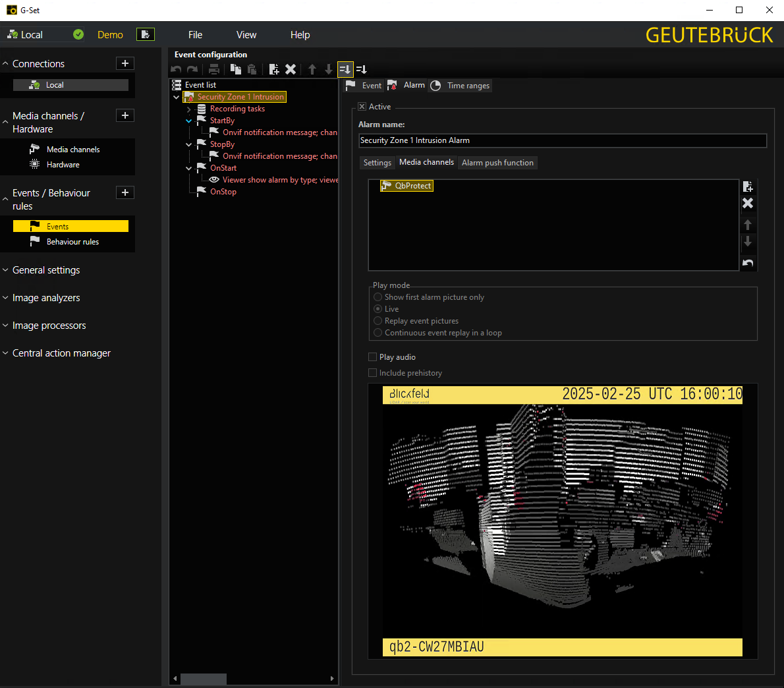The image size is (784, 688).
Task: Delete selected event with toolbar X icon
Action: pos(291,69)
